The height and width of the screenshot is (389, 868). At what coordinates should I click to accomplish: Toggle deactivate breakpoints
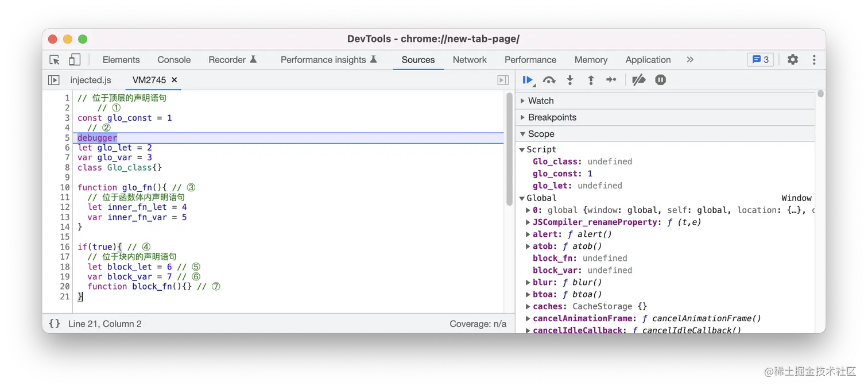tap(638, 80)
